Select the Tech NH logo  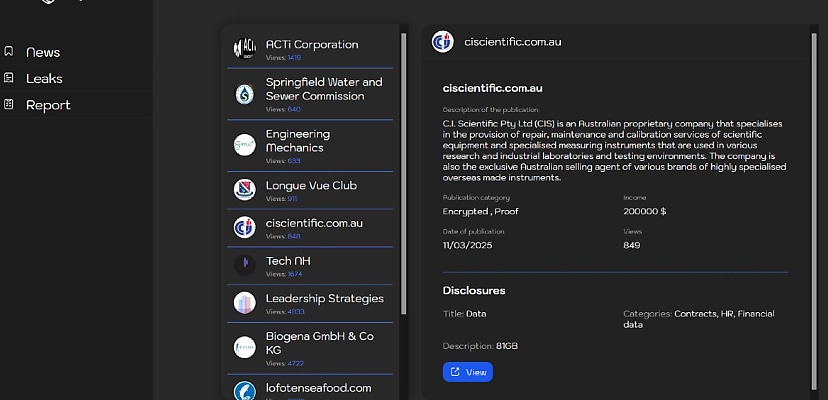[x=244, y=265]
